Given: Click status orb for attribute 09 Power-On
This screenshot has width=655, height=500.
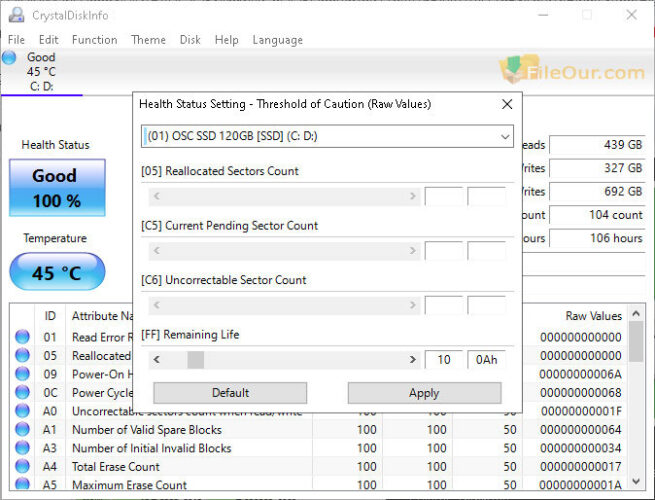Looking at the screenshot, I should tap(23, 374).
